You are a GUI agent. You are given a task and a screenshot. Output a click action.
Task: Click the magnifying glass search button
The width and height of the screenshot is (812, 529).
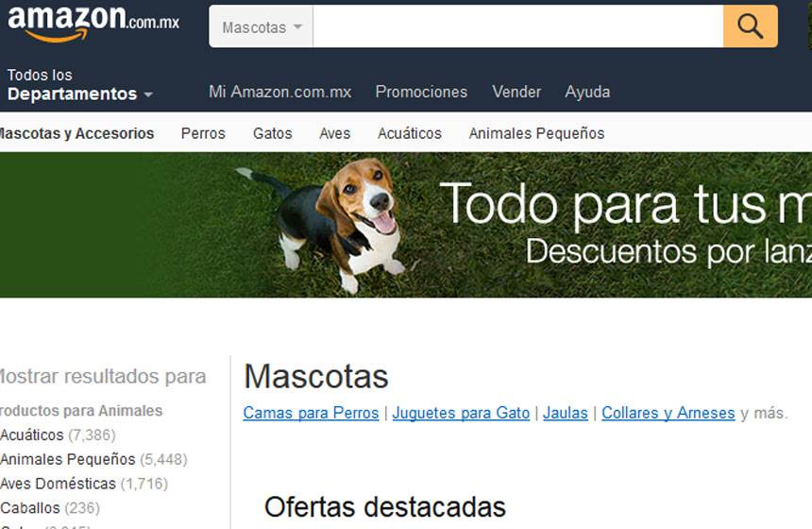point(750,26)
